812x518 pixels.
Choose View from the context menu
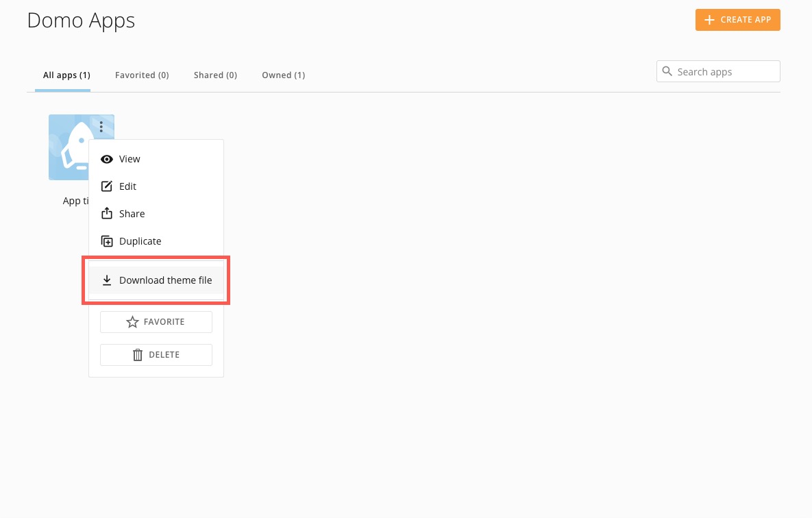[156, 159]
